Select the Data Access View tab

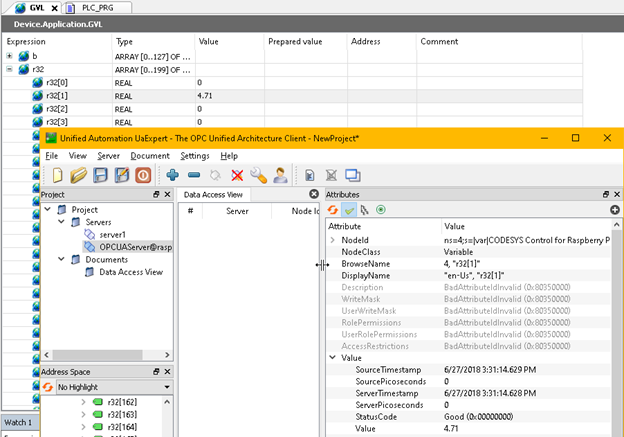[213, 195]
